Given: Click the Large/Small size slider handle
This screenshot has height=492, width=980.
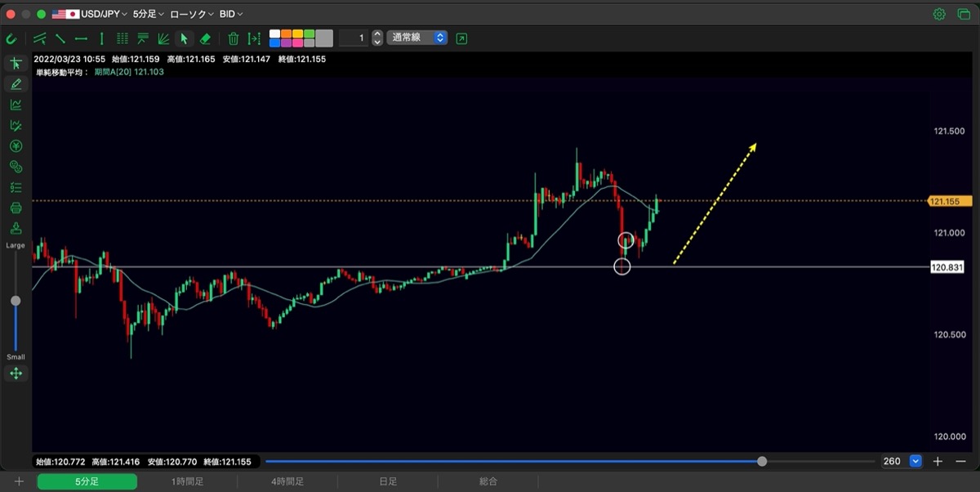Looking at the screenshot, I should click(16, 301).
